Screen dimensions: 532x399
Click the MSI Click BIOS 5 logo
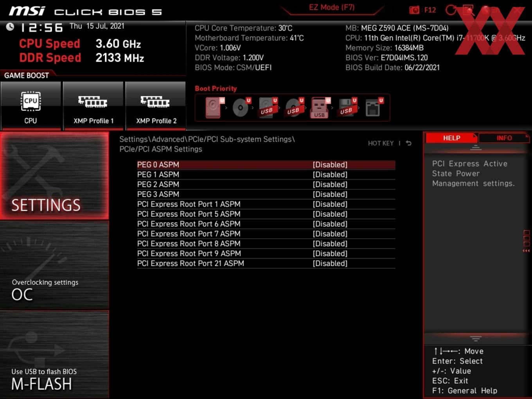(85, 11)
